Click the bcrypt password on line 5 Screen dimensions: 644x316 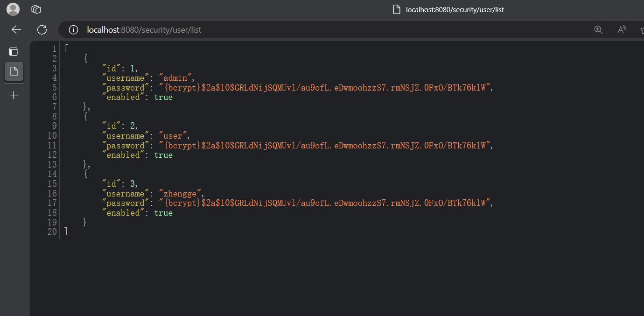tap(325, 88)
